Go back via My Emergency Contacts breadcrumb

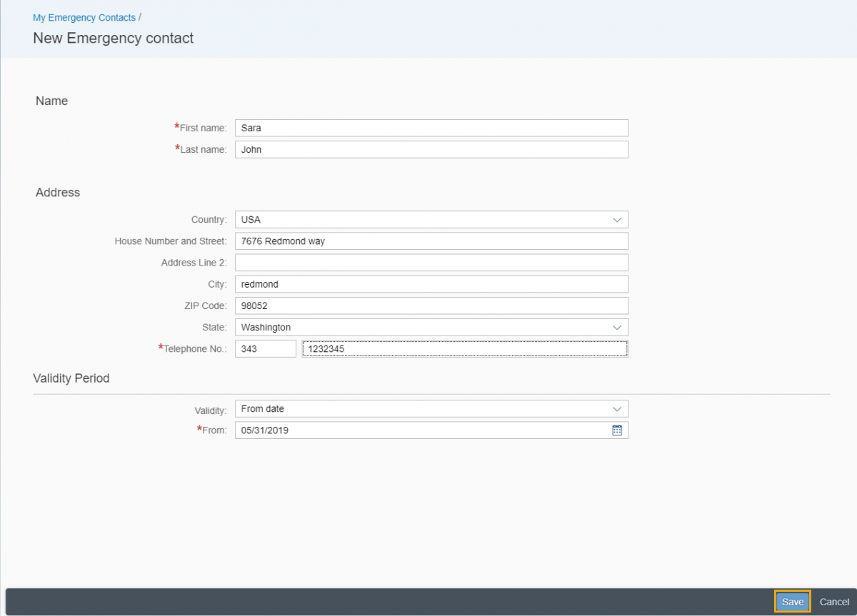point(84,18)
